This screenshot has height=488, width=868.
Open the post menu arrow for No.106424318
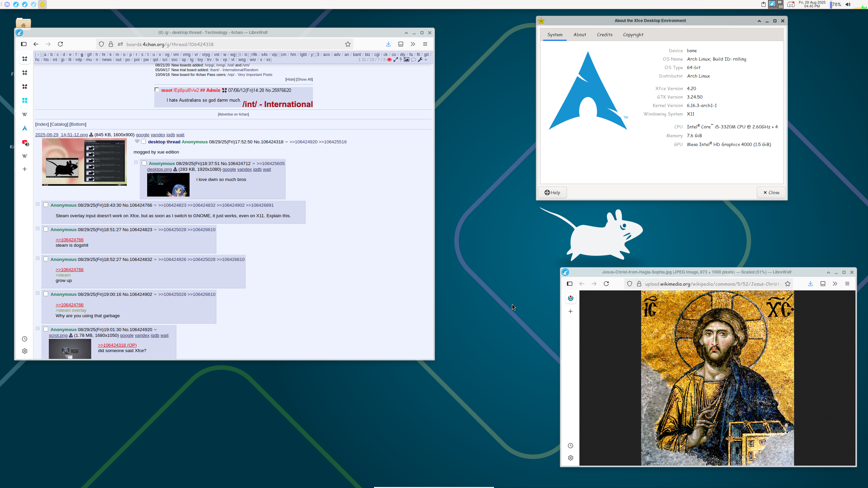(287, 142)
